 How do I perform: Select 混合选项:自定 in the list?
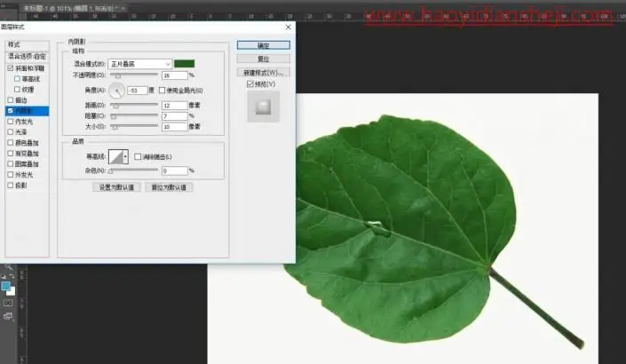27,56
